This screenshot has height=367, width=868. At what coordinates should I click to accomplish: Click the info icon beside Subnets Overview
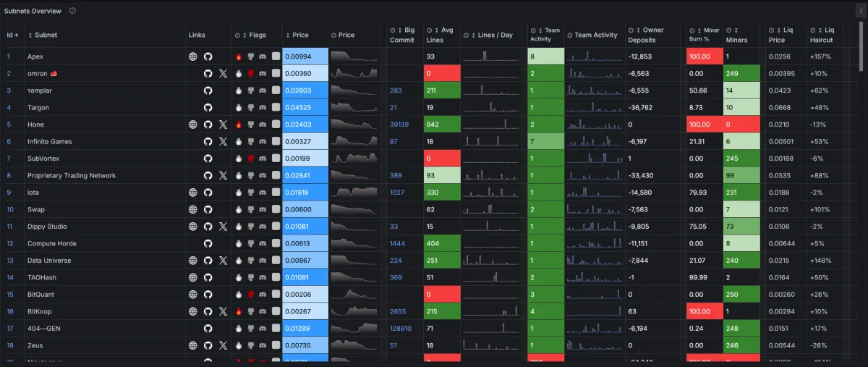[72, 11]
